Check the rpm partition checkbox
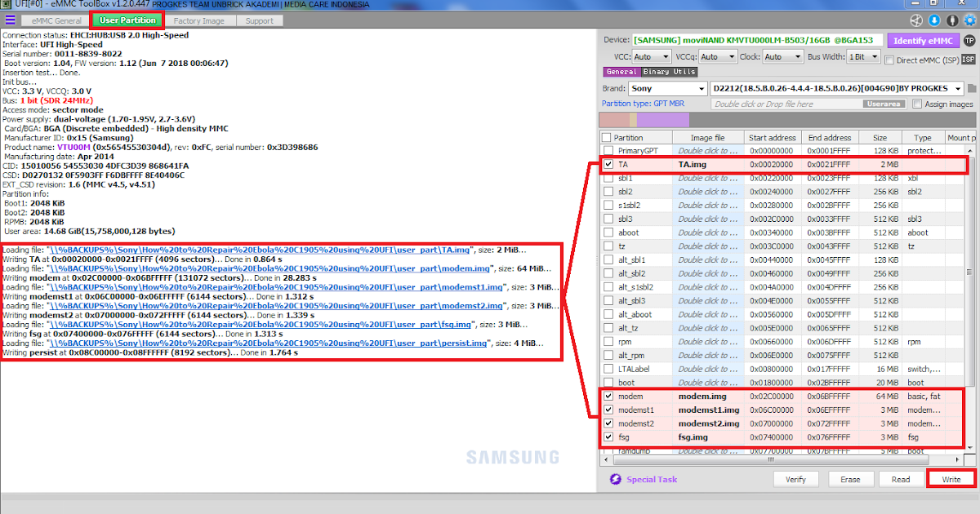 click(x=608, y=341)
